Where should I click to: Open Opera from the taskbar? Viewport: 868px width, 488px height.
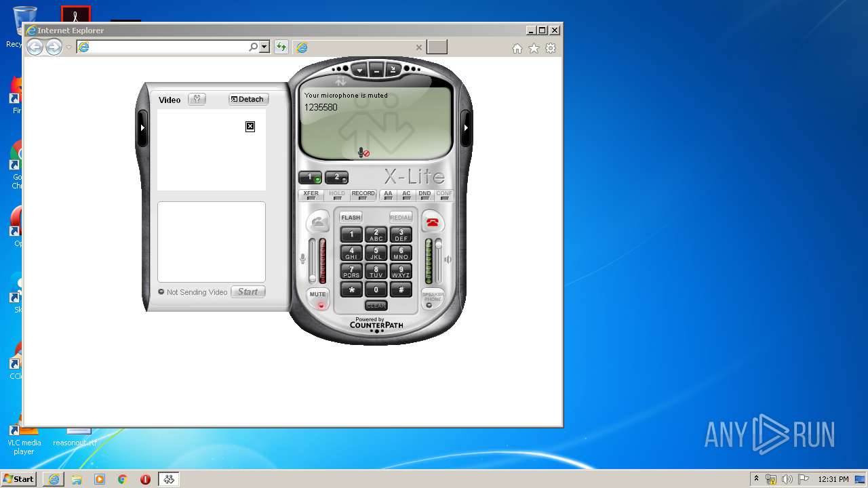145,479
